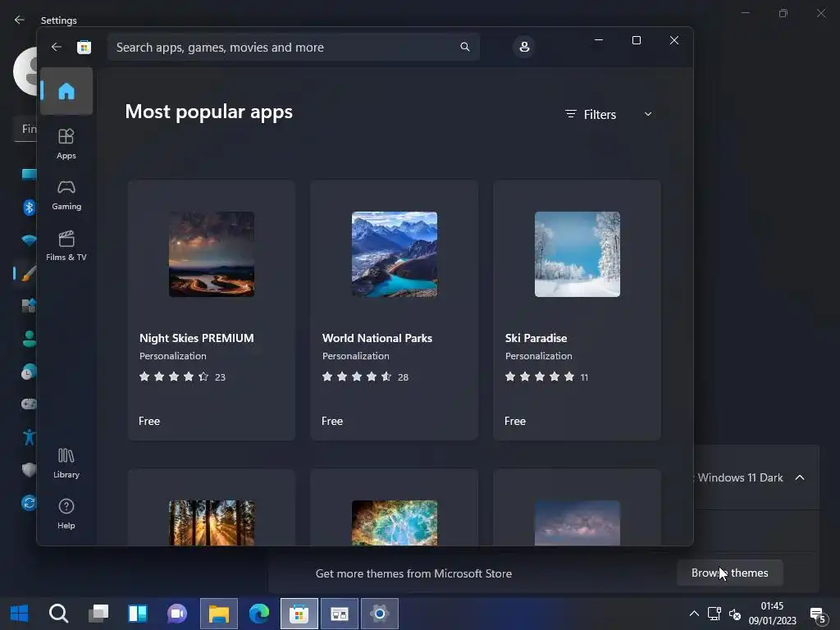Open Home in the Store sidebar
840x630 pixels.
pyautogui.click(x=66, y=91)
